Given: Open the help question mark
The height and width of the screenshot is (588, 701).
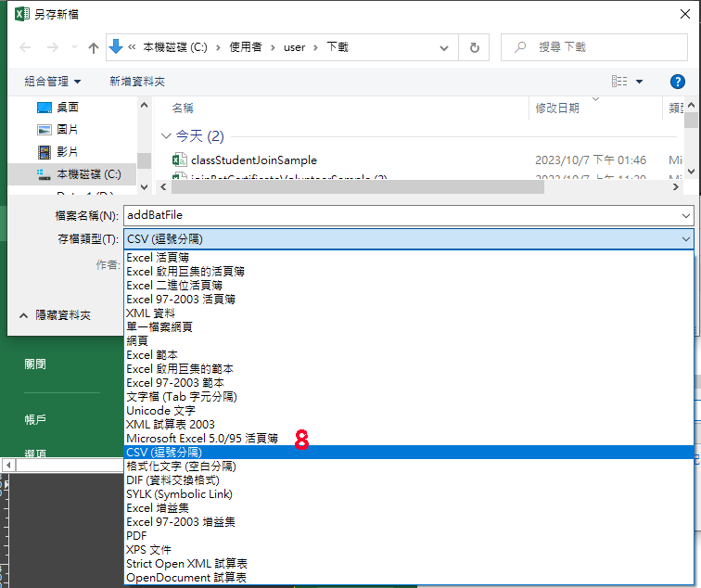Looking at the screenshot, I should tap(677, 82).
